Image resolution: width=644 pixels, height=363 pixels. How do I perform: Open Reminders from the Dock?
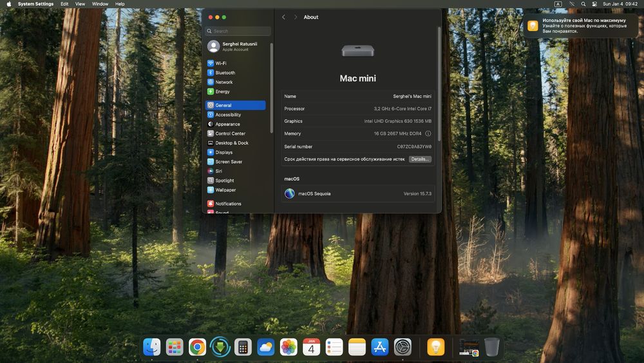pos(334,347)
